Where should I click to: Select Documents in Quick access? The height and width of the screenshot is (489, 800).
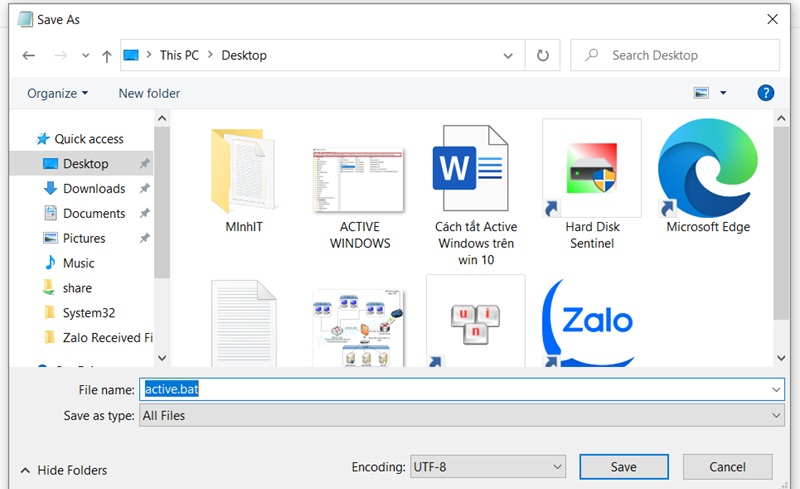pyautogui.click(x=94, y=213)
